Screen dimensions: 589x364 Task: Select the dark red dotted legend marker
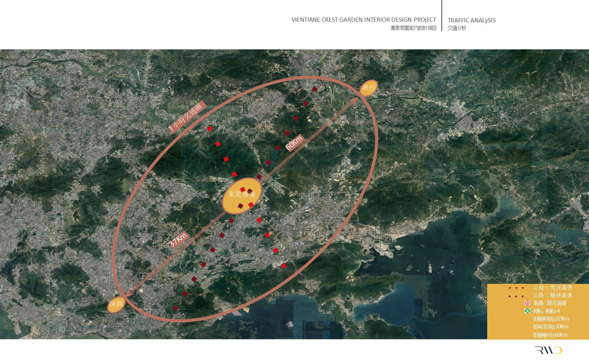click(x=516, y=296)
